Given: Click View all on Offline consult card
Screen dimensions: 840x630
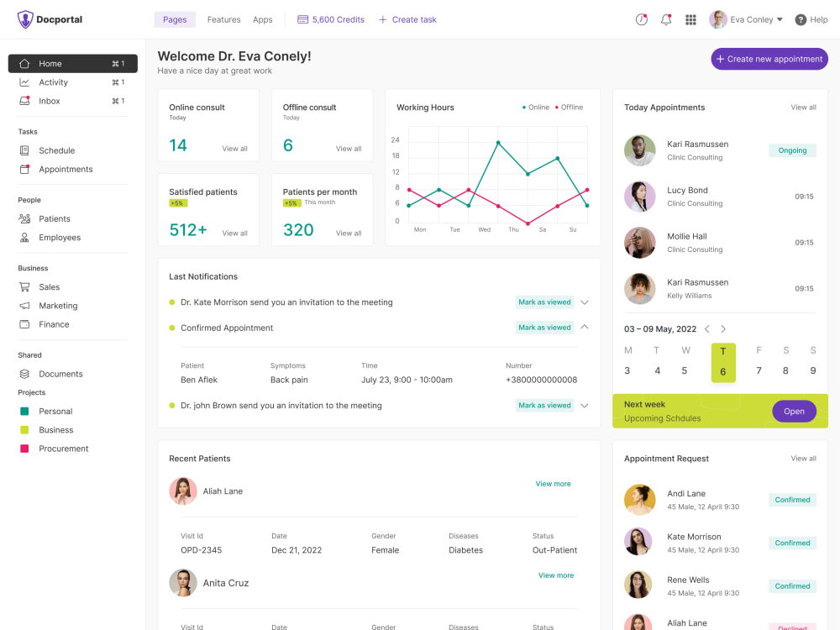Looking at the screenshot, I should (x=349, y=149).
